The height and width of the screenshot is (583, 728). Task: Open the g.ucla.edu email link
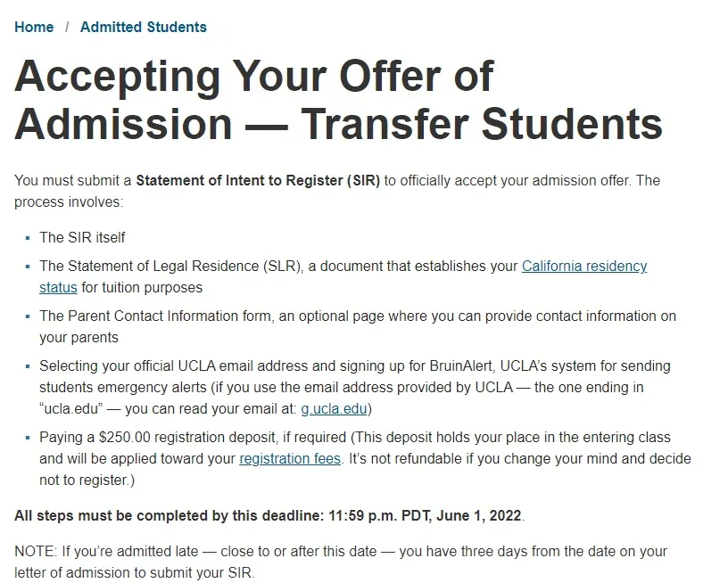335,409
